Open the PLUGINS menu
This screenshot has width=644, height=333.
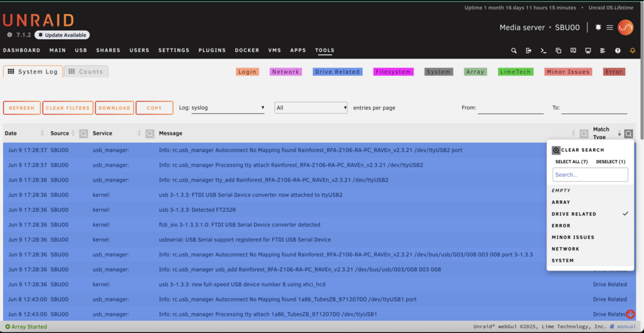[213, 50]
